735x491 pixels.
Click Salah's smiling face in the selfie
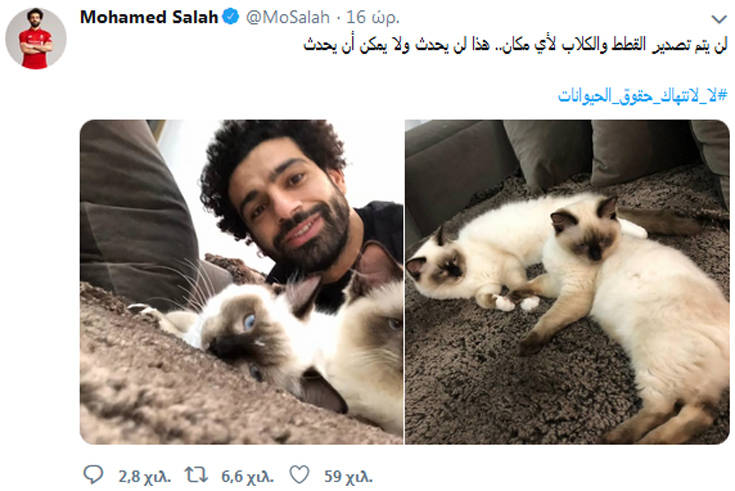click(291, 206)
